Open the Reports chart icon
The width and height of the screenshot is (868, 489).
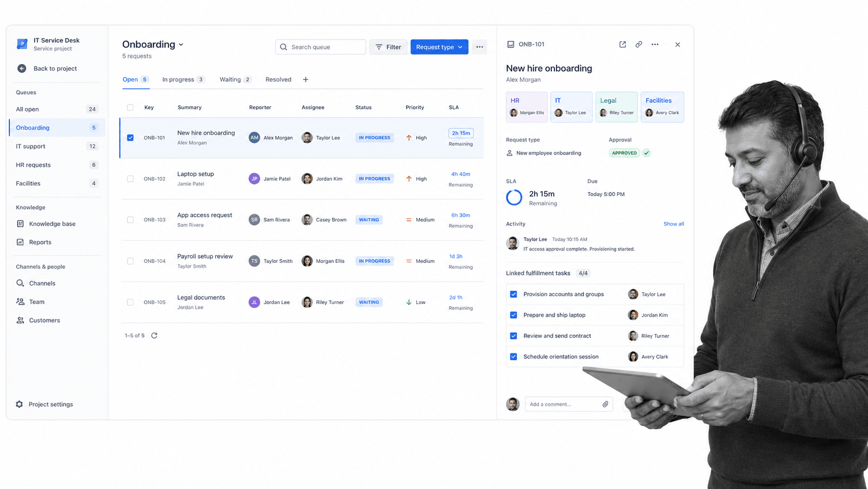point(20,242)
